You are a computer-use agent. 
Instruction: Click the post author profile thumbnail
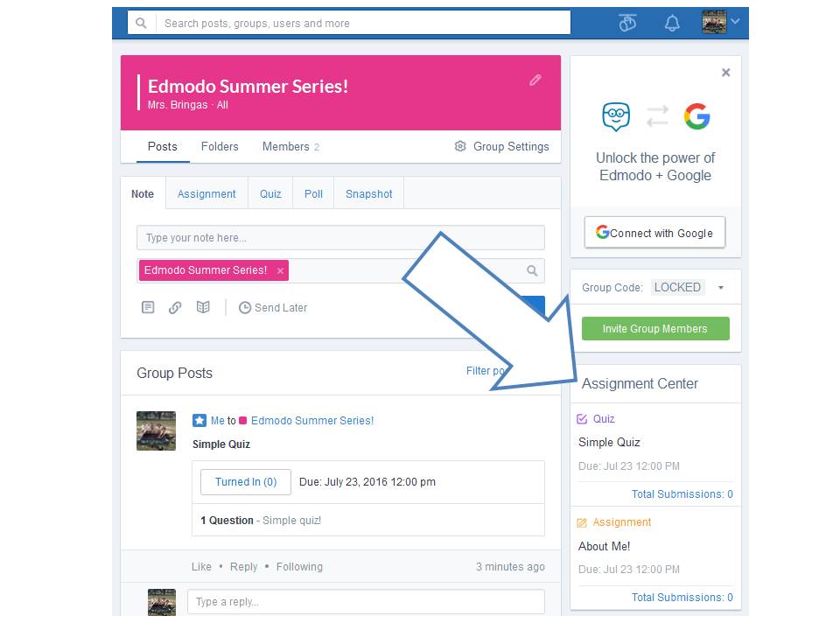pyautogui.click(x=156, y=430)
